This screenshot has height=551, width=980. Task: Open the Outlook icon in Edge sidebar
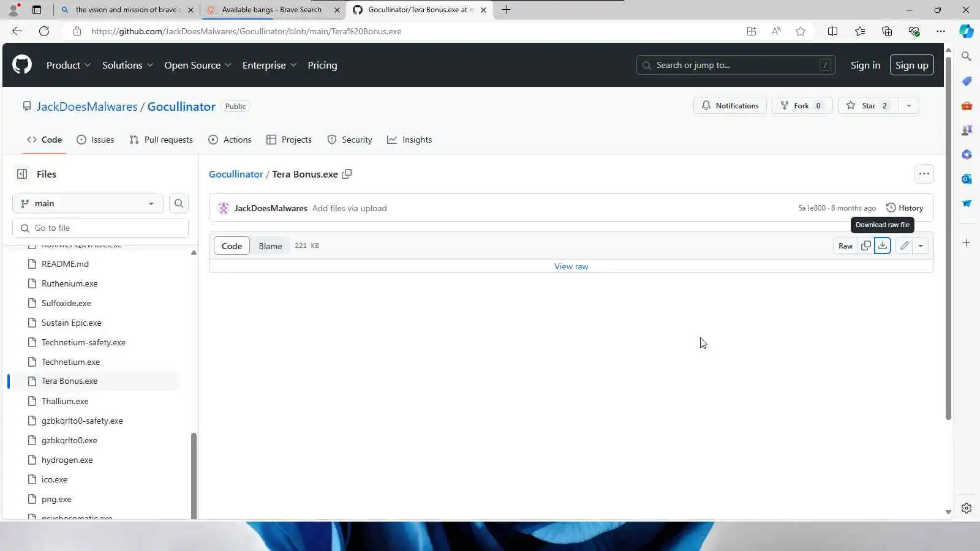967,179
